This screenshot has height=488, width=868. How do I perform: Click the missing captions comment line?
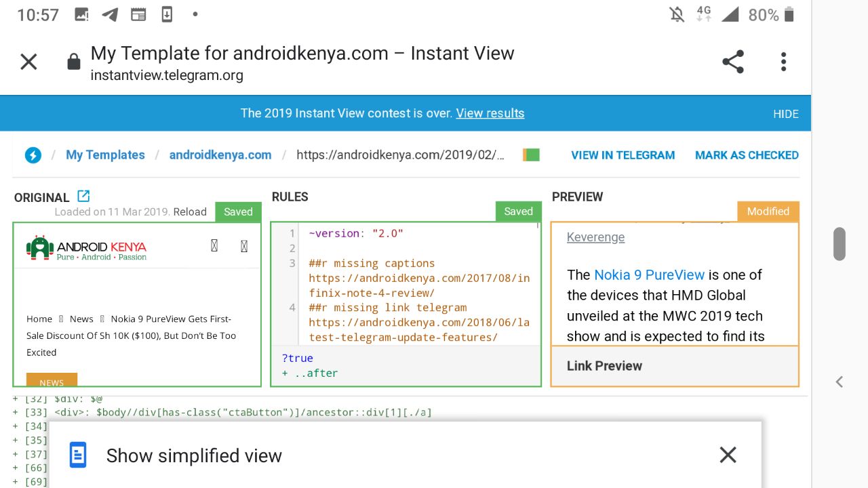pyautogui.click(x=419, y=278)
